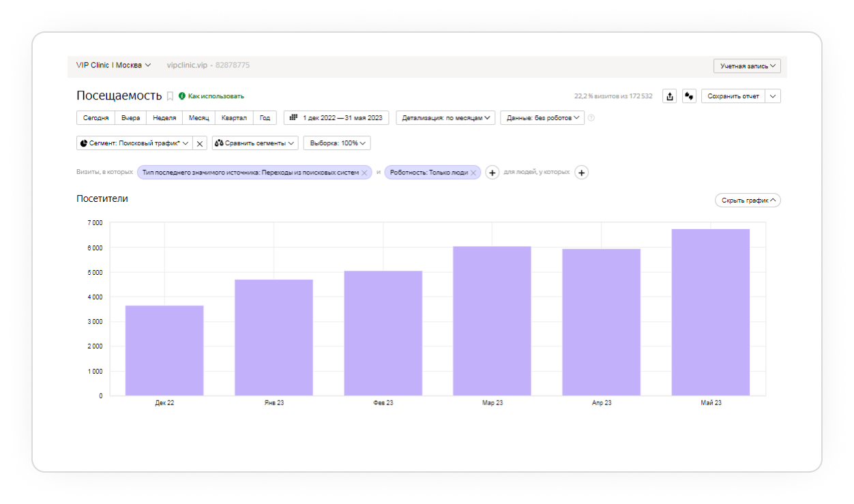Open Сегмент: Поисковый трафик dropdown

click(x=134, y=143)
